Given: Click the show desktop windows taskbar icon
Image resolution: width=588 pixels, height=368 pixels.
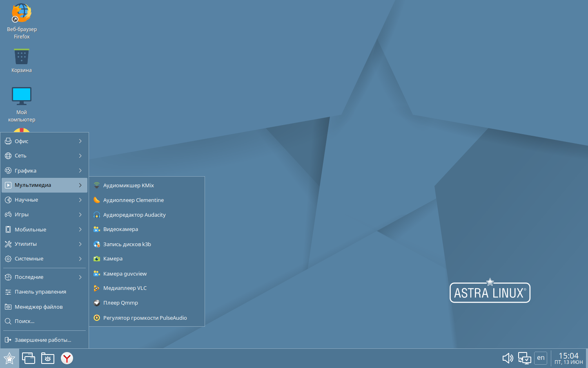Looking at the screenshot, I should [x=29, y=359].
